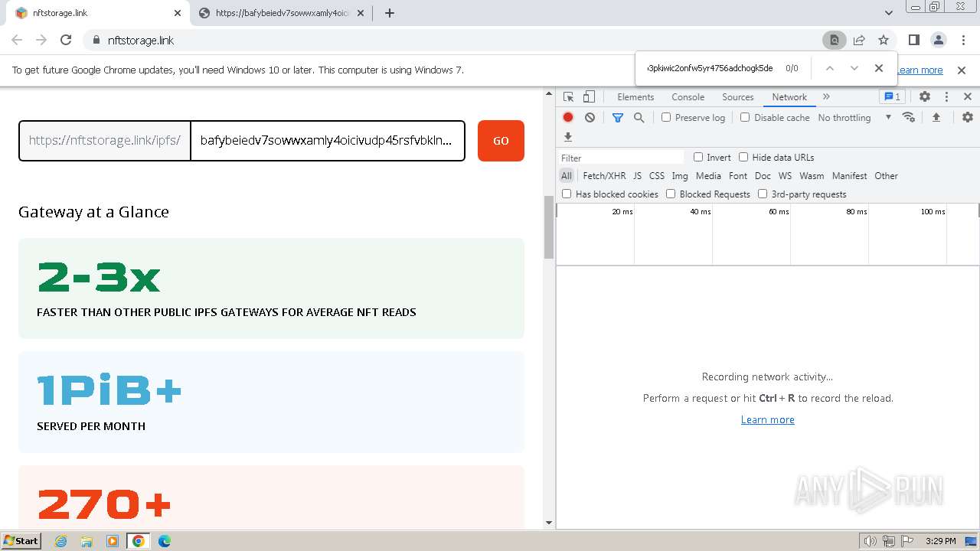Open the Chrome three-dot menu
This screenshot has width=980, height=551.
point(962,40)
